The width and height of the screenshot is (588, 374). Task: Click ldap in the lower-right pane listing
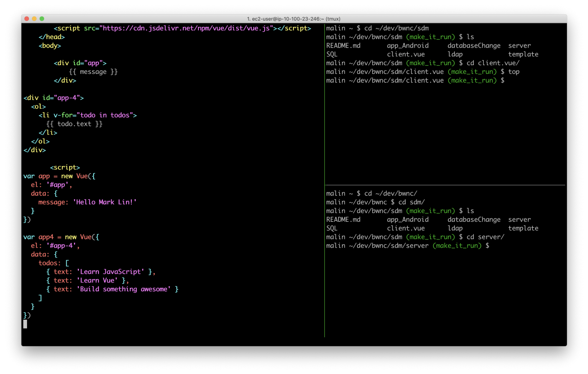click(455, 228)
